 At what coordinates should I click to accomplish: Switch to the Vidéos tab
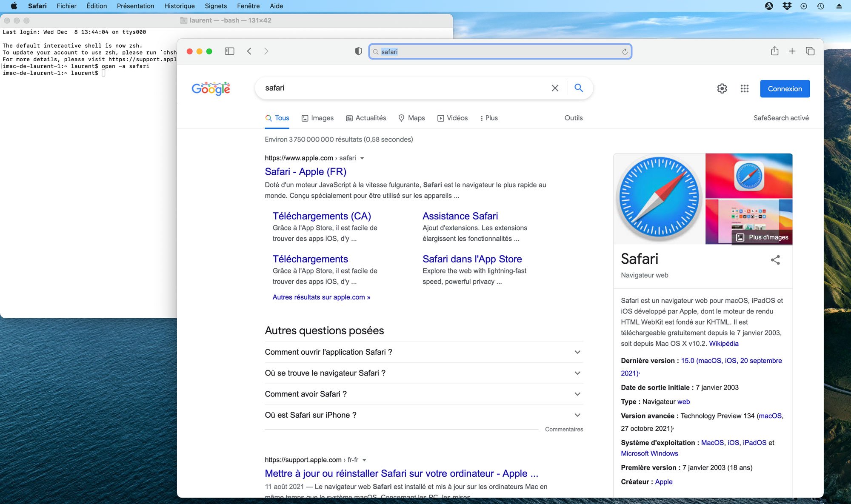coord(452,118)
